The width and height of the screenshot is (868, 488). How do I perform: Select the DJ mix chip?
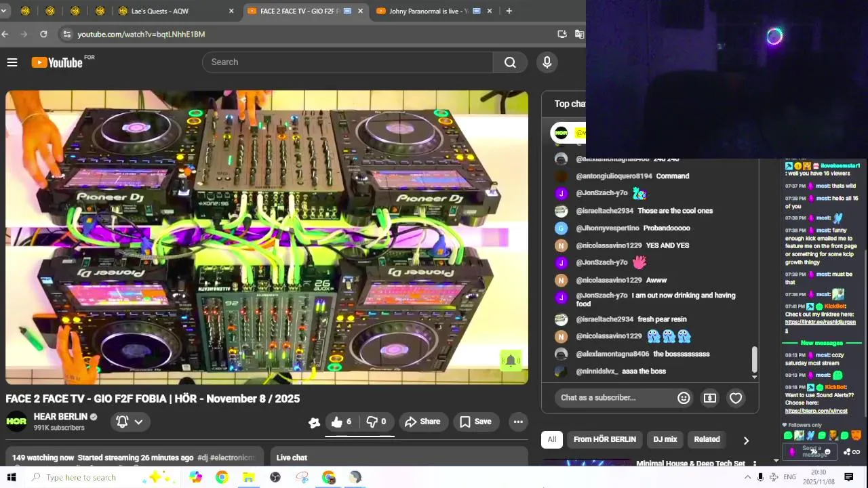(x=665, y=439)
